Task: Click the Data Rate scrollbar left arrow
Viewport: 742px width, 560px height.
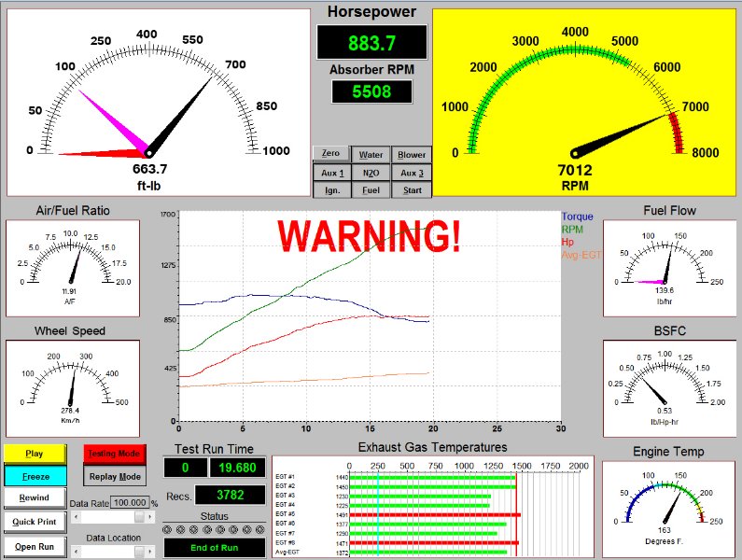Action: pos(77,517)
